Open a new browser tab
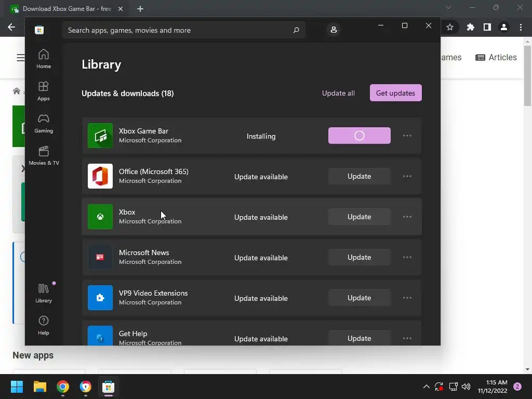 140,9
